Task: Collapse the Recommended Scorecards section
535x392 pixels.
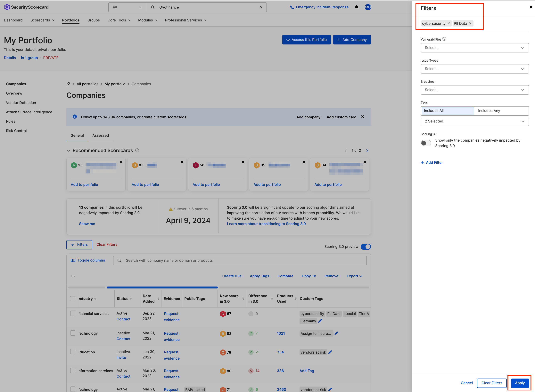Action: pos(68,151)
